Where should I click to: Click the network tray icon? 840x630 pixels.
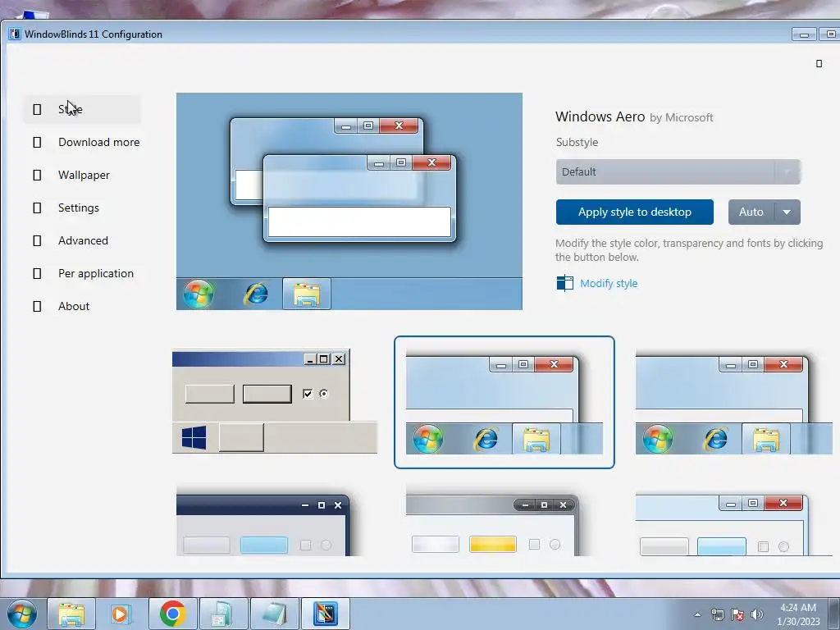pyautogui.click(x=717, y=614)
